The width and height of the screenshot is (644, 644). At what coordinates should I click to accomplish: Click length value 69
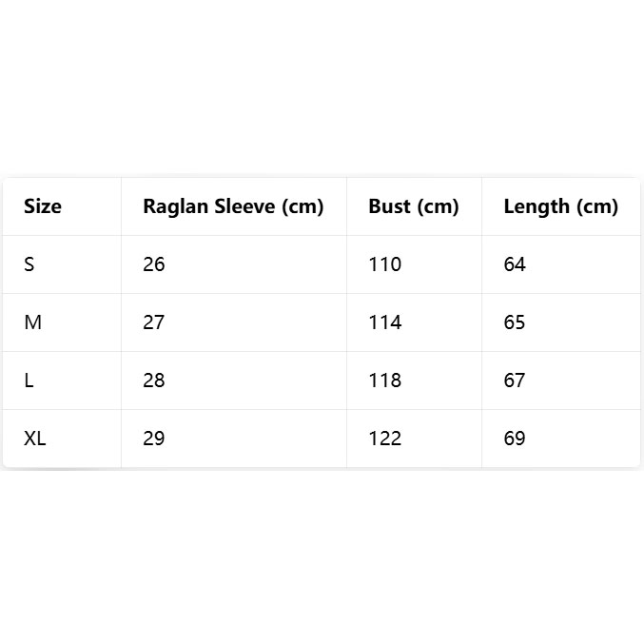pyautogui.click(x=515, y=439)
